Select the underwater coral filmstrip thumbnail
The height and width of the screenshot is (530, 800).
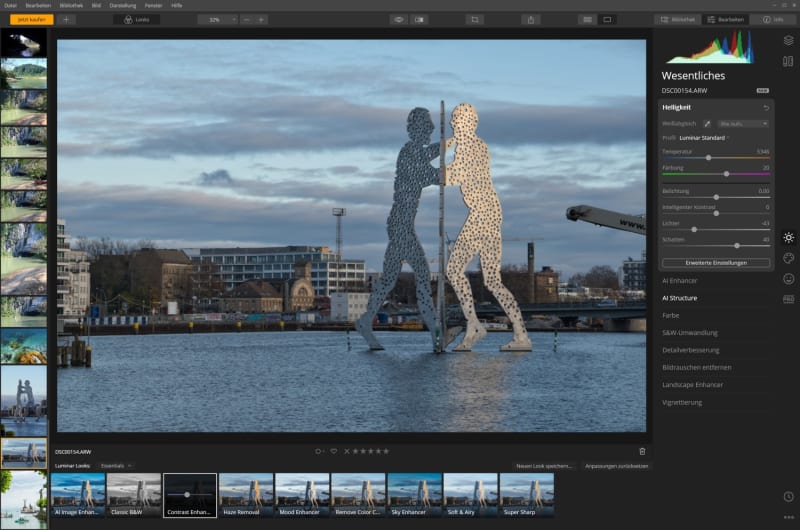pyautogui.click(x=23, y=346)
